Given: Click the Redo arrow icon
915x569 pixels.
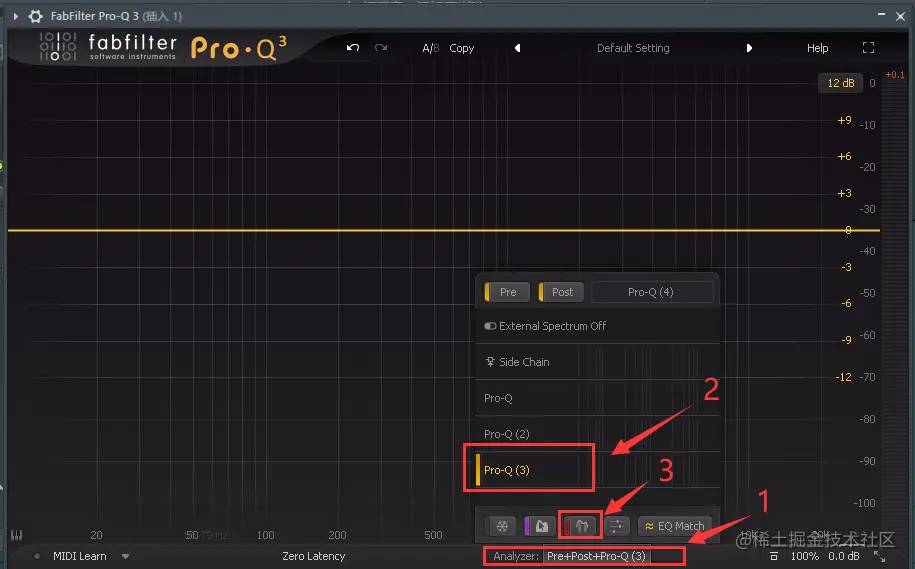Looking at the screenshot, I should [x=381, y=48].
